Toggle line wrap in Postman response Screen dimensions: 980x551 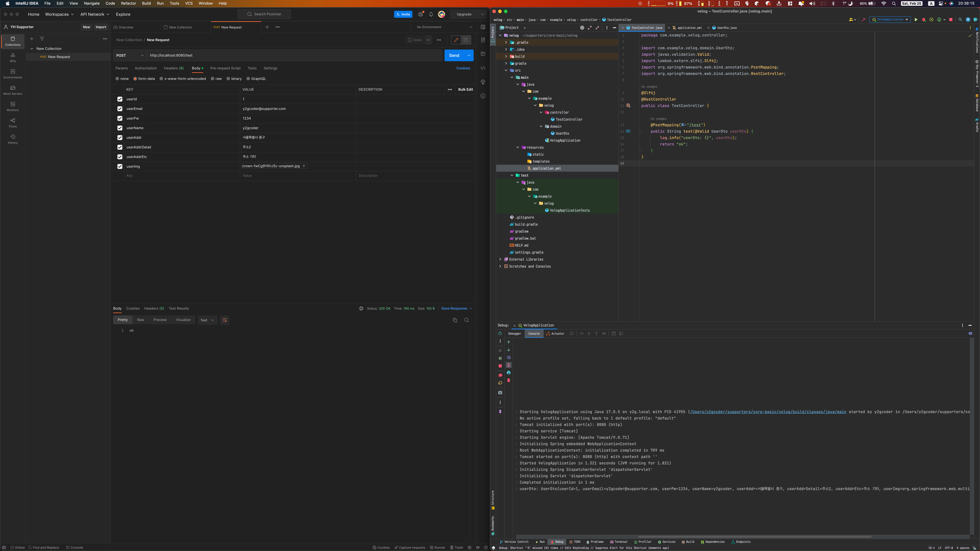[224, 320]
